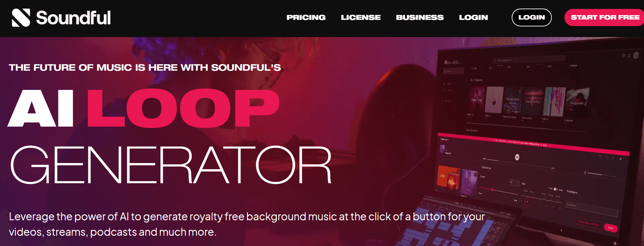Click the redo arrow in the track editor
644x246 pixels.
613,158
